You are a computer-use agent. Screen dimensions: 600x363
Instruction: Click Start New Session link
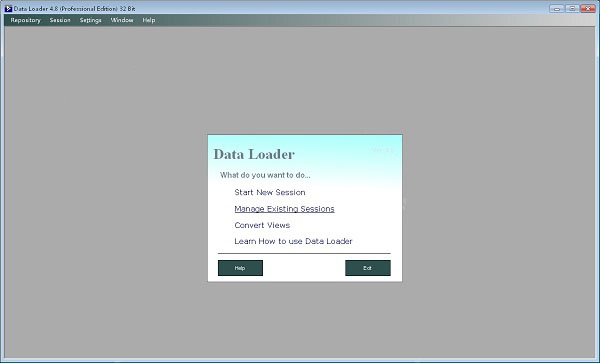(x=270, y=192)
